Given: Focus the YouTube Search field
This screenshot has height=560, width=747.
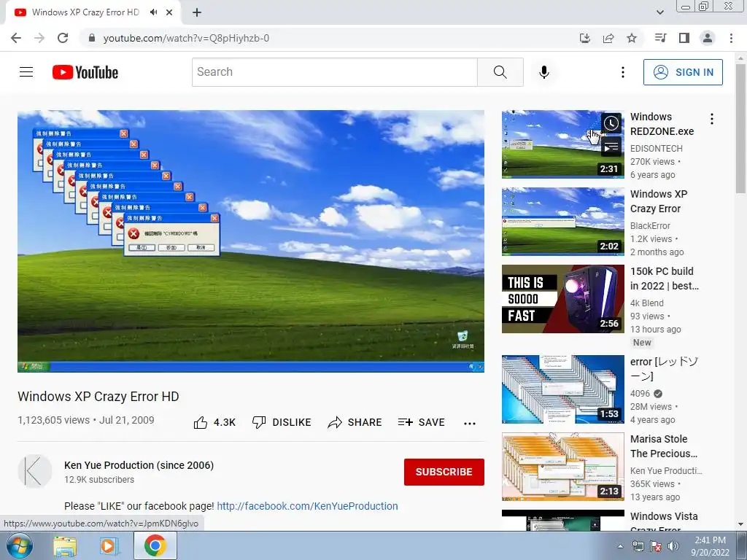Looking at the screenshot, I should pos(334,72).
